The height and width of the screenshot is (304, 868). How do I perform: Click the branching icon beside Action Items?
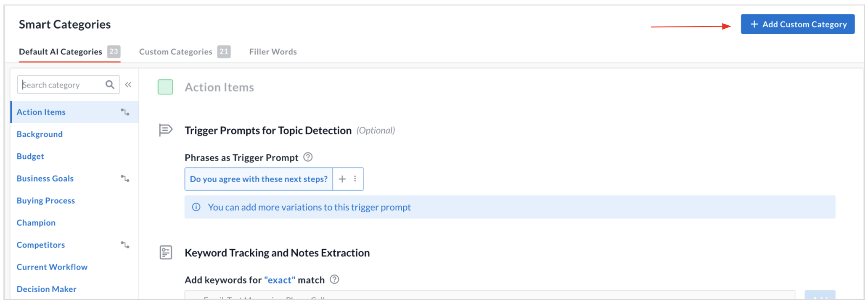coord(125,112)
